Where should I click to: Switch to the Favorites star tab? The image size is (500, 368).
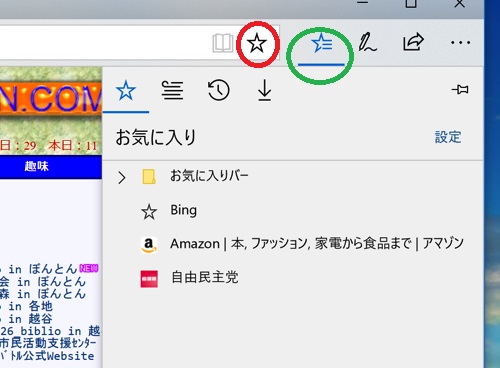126,90
